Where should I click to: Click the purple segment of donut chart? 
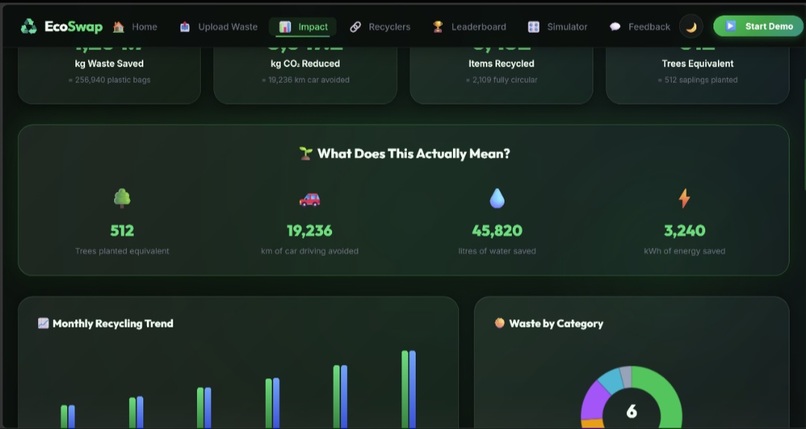point(595,399)
